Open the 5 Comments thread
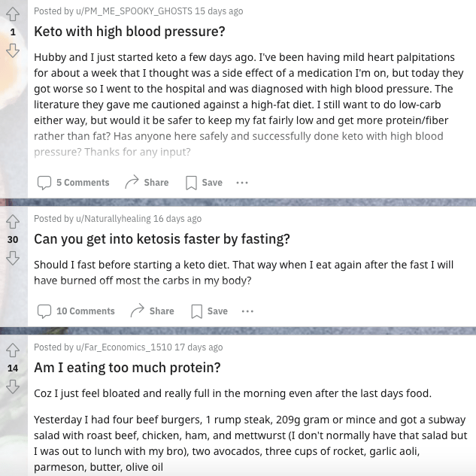This screenshot has width=476, height=476. [x=74, y=183]
